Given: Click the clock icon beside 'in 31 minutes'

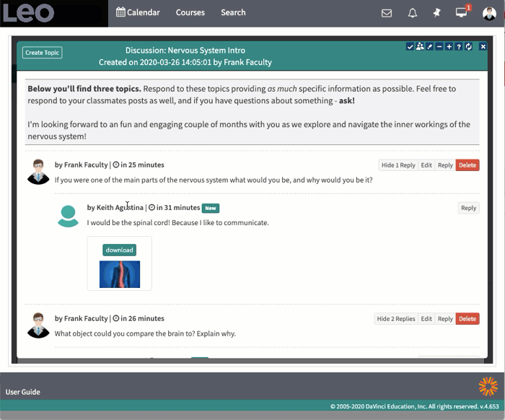Looking at the screenshot, I should [x=151, y=208].
